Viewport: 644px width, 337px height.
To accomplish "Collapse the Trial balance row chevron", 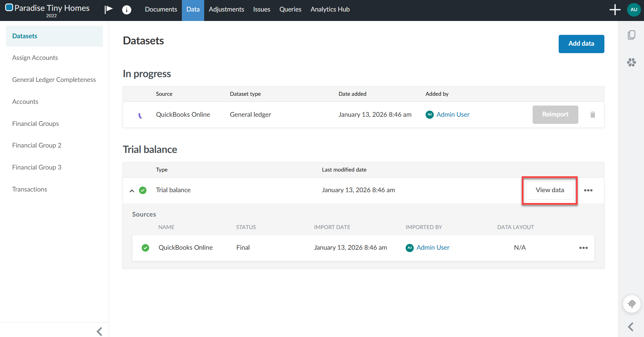I will tap(132, 190).
